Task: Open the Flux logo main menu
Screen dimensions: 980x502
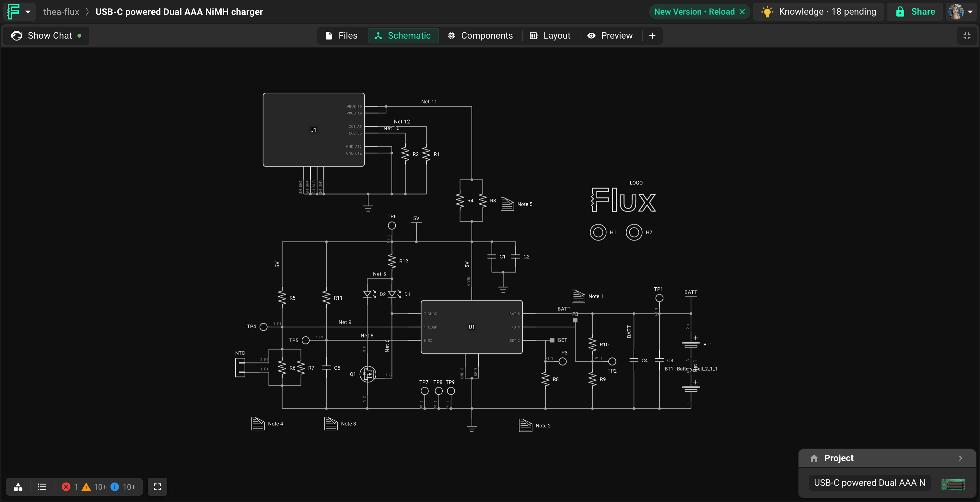Action: point(19,11)
